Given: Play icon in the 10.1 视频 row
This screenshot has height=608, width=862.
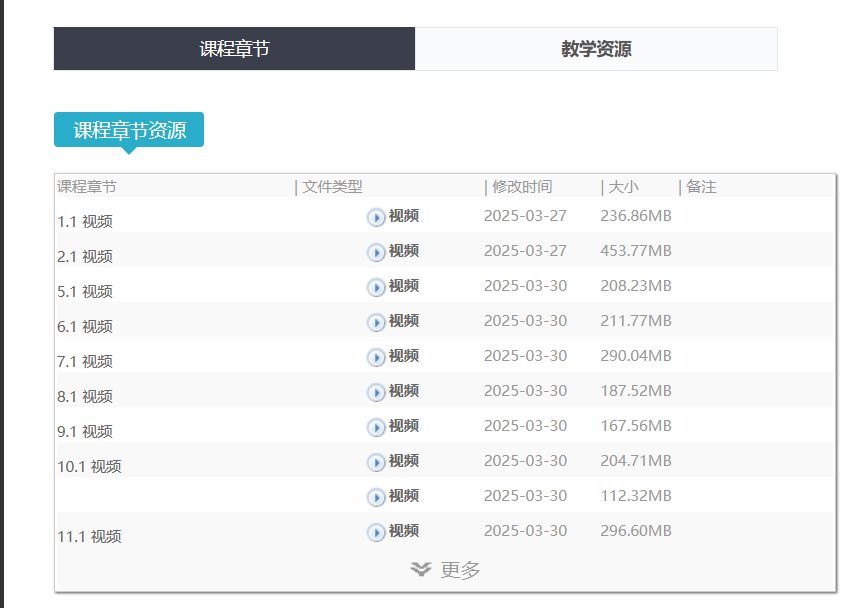Looking at the screenshot, I should (376, 463).
